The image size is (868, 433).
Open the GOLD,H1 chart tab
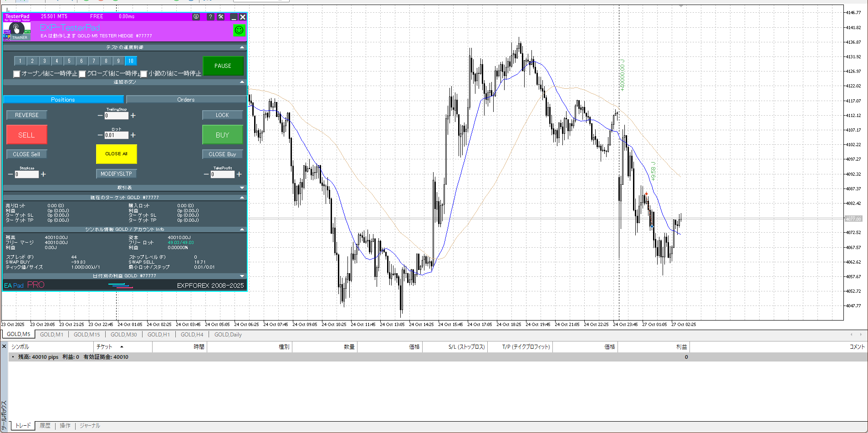click(x=158, y=335)
